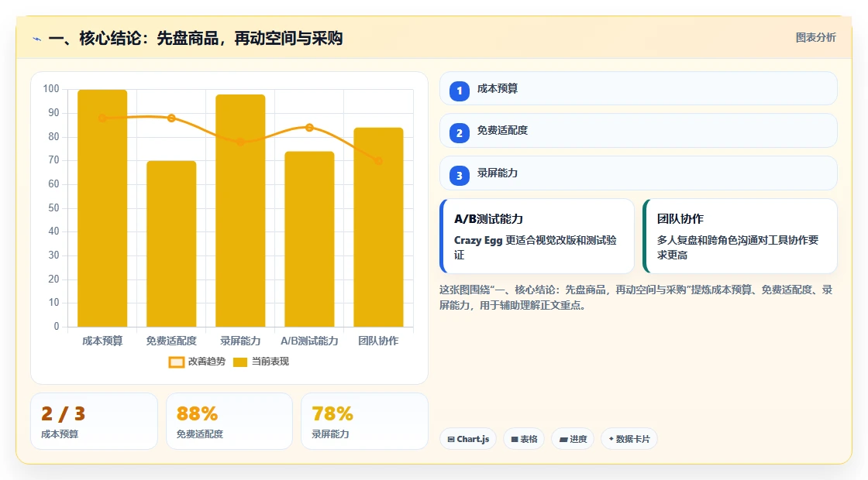Screen dimensions: 868x480
Task: Open the 成本预算 list row
Action: coord(639,88)
